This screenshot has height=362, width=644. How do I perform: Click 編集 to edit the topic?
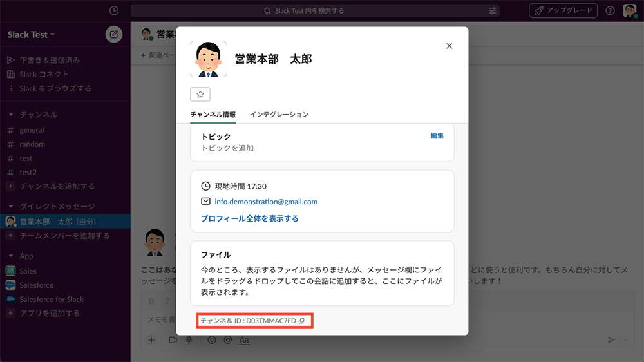click(x=437, y=136)
